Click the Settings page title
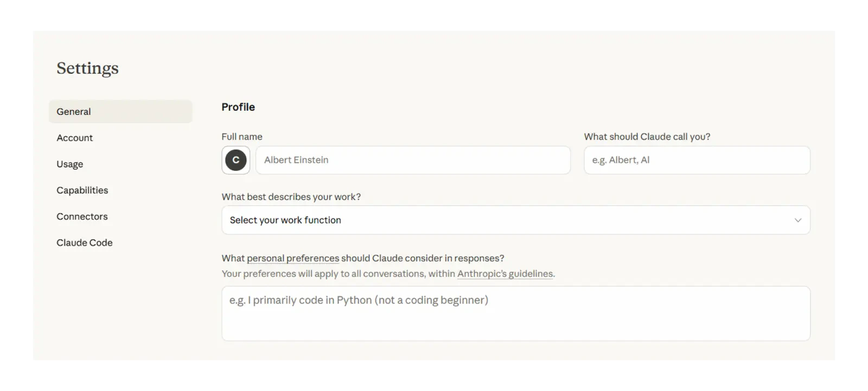Image resolution: width=868 pixels, height=391 pixels. pos(87,68)
